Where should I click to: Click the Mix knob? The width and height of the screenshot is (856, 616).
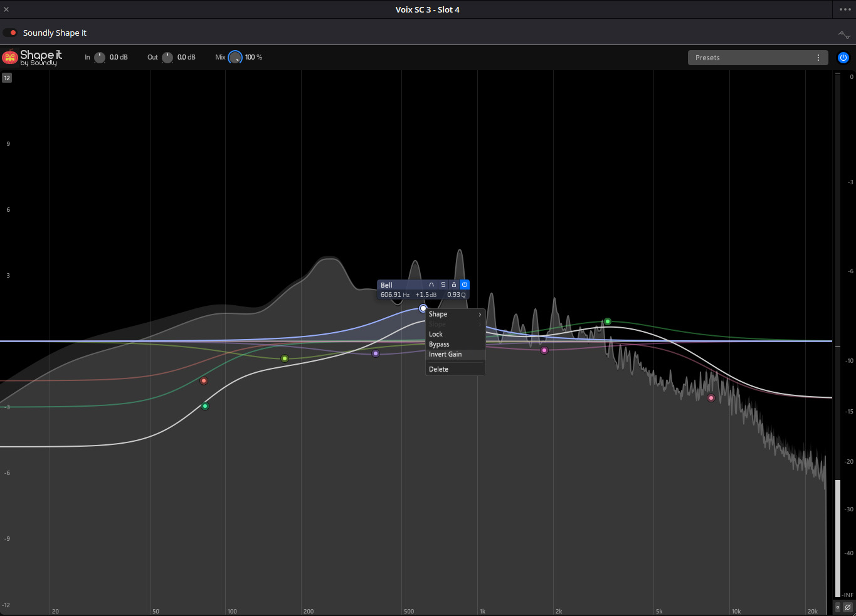pyautogui.click(x=235, y=58)
